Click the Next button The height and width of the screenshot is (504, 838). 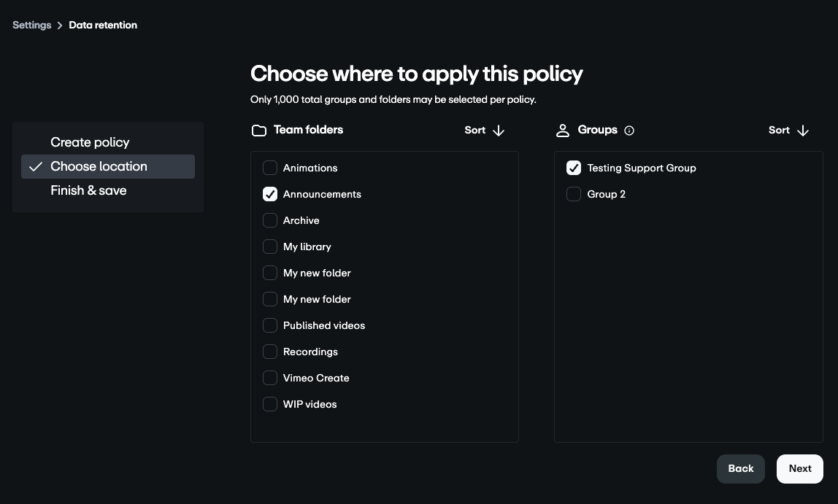point(799,468)
